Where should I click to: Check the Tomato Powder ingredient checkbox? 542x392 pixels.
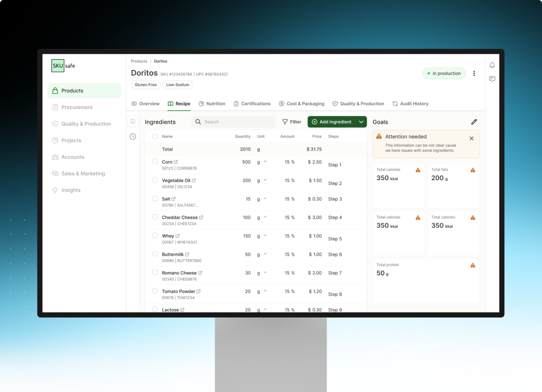155,291
